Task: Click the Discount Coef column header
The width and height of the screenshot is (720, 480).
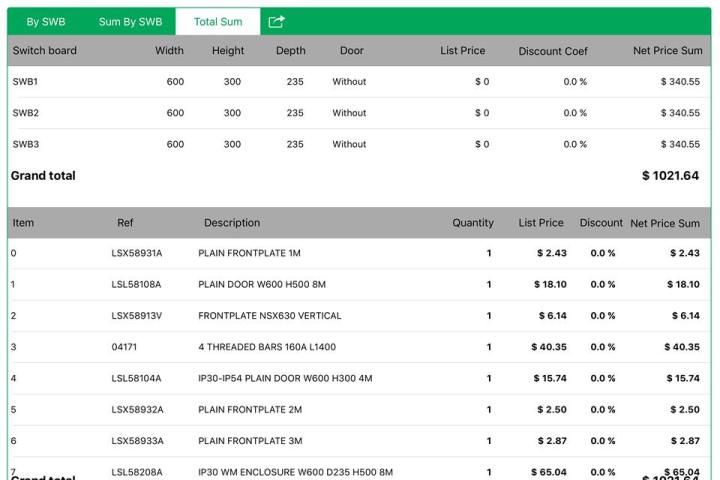Action: (552, 51)
